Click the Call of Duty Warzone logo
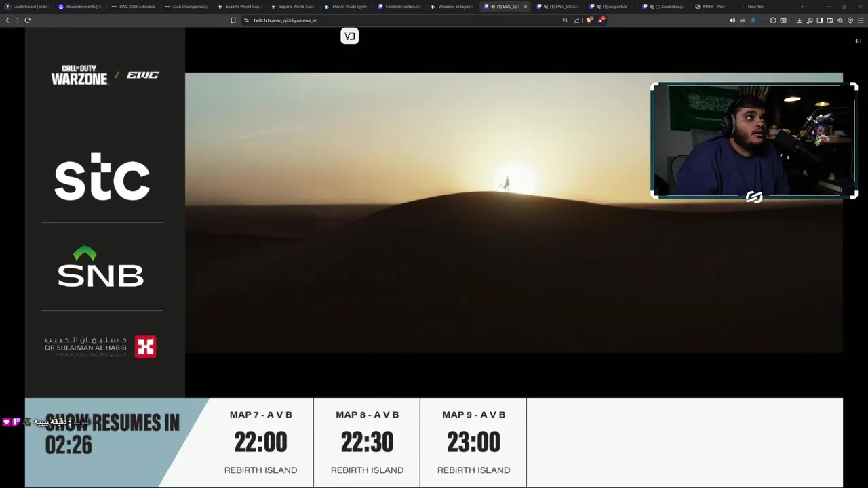868x488 pixels. tap(79, 75)
